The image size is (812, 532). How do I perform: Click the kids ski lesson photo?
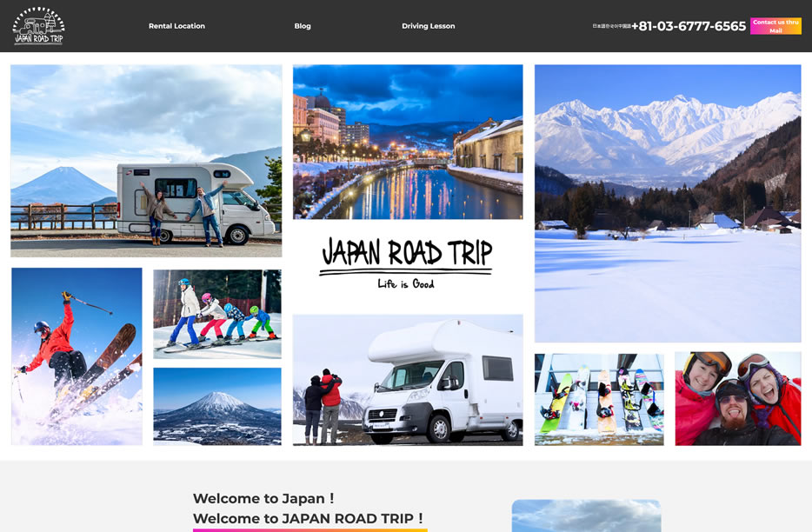217,314
